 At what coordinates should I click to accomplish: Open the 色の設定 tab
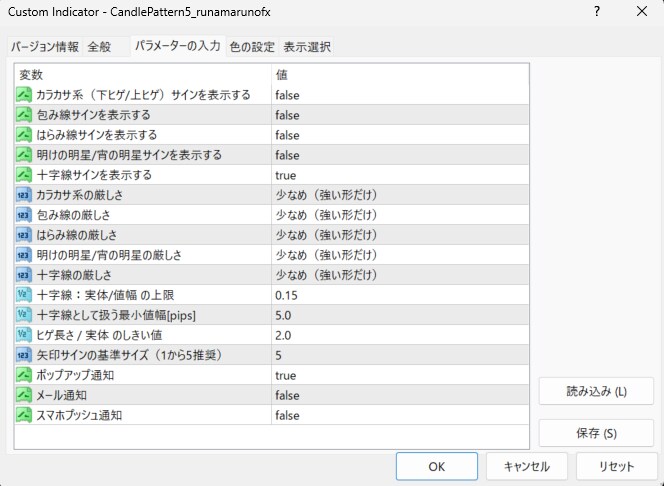[252, 47]
